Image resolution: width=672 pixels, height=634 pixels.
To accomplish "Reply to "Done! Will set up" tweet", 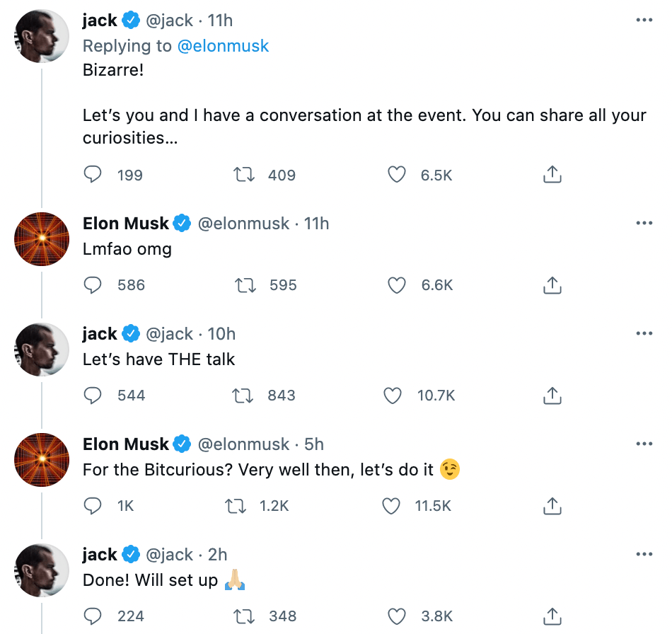I will coord(93,616).
